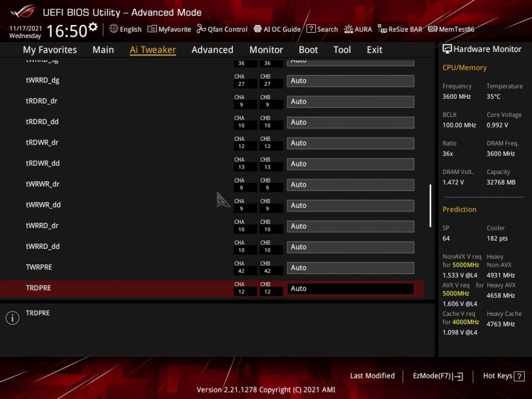Image resolution: width=532 pixels, height=399 pixels.
Task: Click the 16:50 clock display
Action: pyautogui.click(x=67, y=31)
